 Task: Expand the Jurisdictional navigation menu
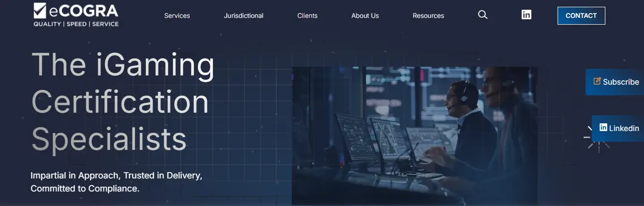point(243,15)
